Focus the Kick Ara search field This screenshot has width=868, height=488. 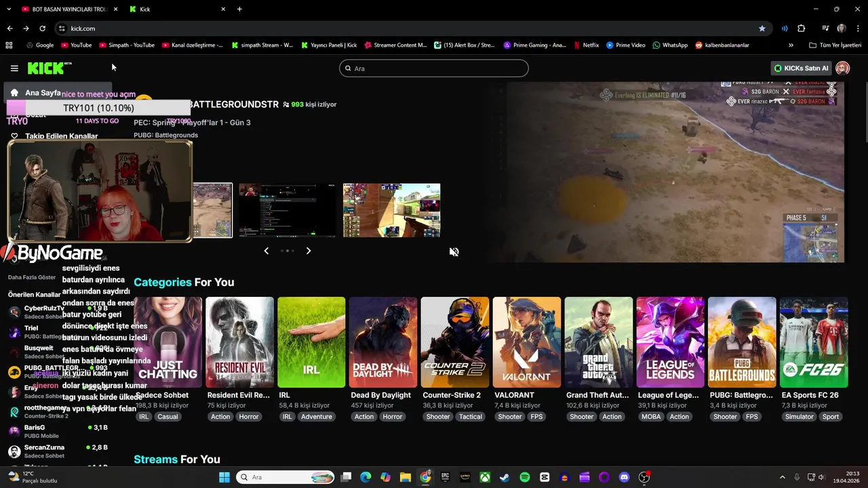434,68
